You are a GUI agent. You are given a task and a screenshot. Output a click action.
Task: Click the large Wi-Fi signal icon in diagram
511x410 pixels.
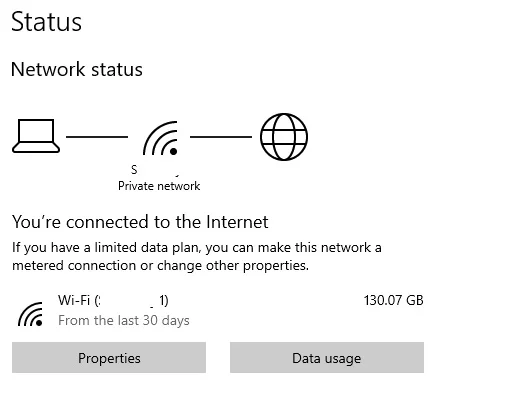[161, 138]
